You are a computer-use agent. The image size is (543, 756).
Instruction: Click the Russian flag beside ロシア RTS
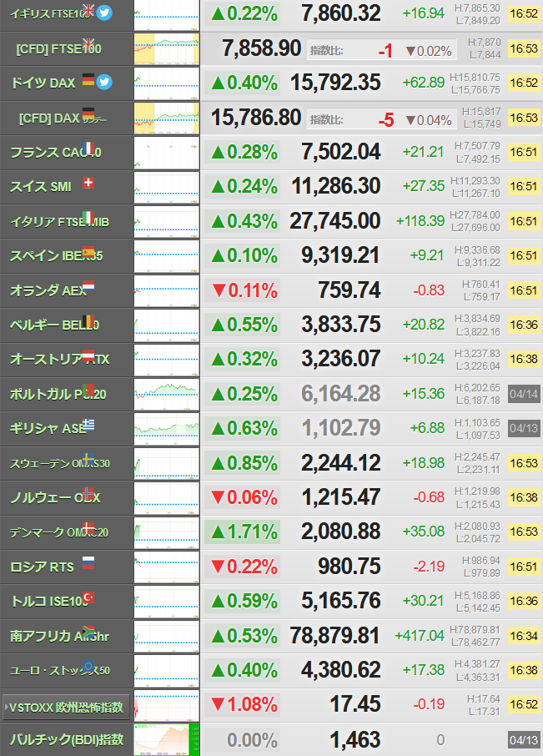click(88, 562)
